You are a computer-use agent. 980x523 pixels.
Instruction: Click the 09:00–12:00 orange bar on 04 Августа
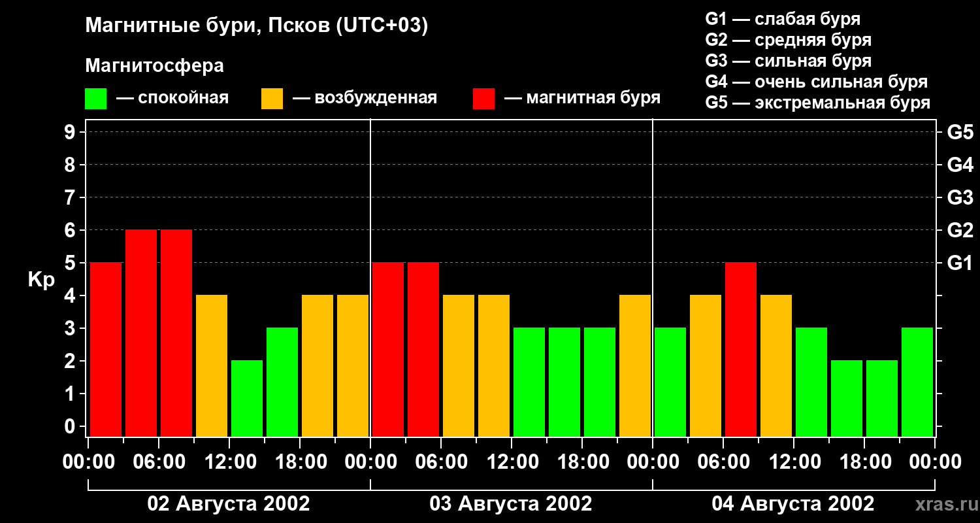click(x=776, y=365)
